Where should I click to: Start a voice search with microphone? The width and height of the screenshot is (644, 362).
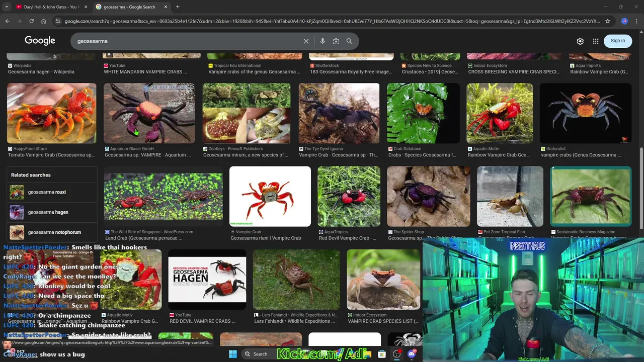tap(323, 41)
